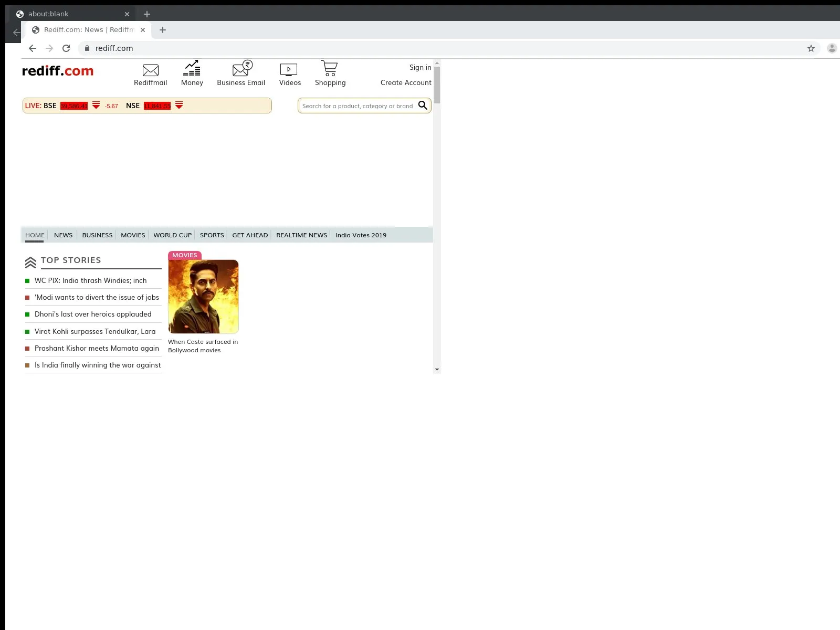The height and width of the screenshot is (630, 840).
Task: Select the BUSINESS nav tab
Action: tap(97, 235)
